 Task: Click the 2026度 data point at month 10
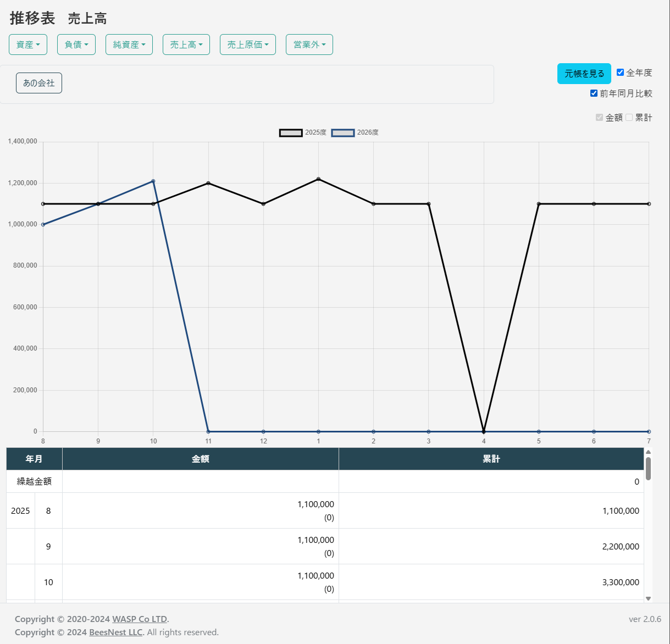point(153,181)
